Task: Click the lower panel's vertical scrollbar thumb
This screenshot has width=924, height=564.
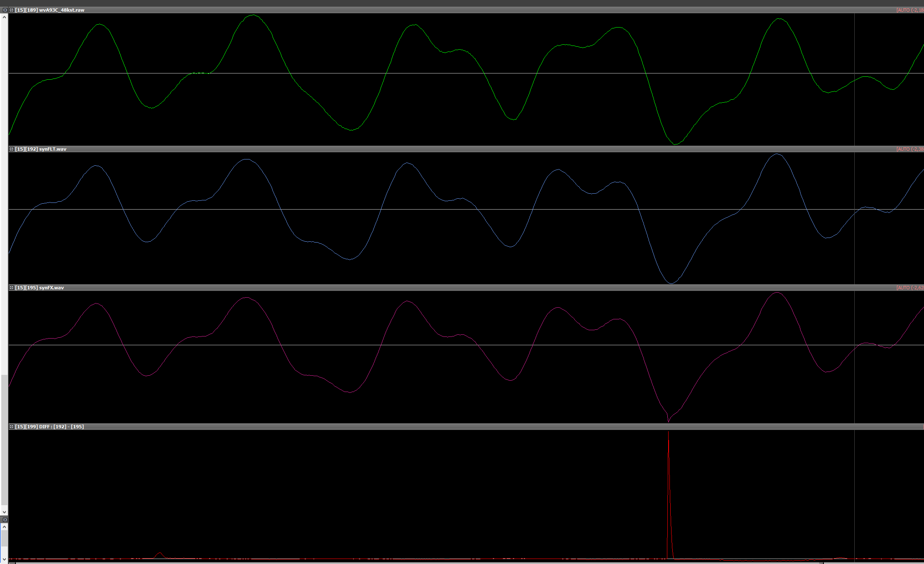Action: 4,539
